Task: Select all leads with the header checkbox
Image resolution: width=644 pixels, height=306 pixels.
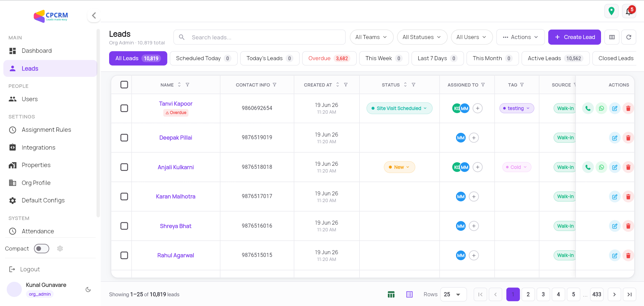Action: coord(124,85)
